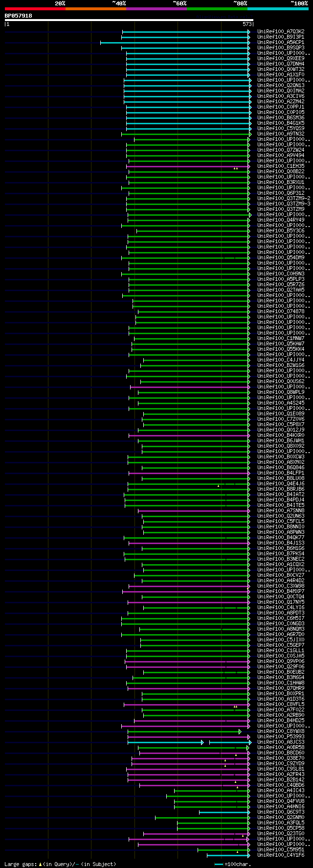Click the red 20% identity legend bar
This screenshot has width=313, height=868.
(x=35, y=9)
